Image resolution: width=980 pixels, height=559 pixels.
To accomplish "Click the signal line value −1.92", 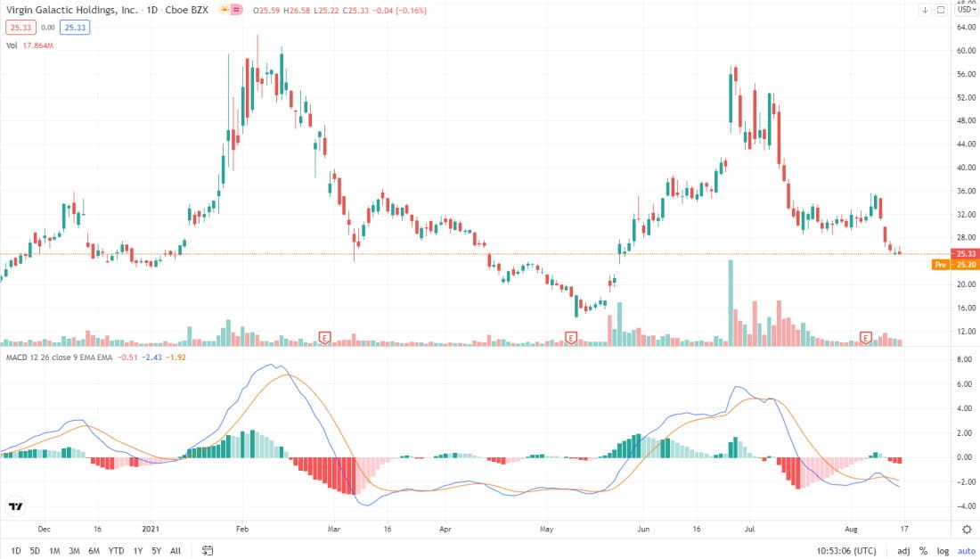I will tap(176, 358).
